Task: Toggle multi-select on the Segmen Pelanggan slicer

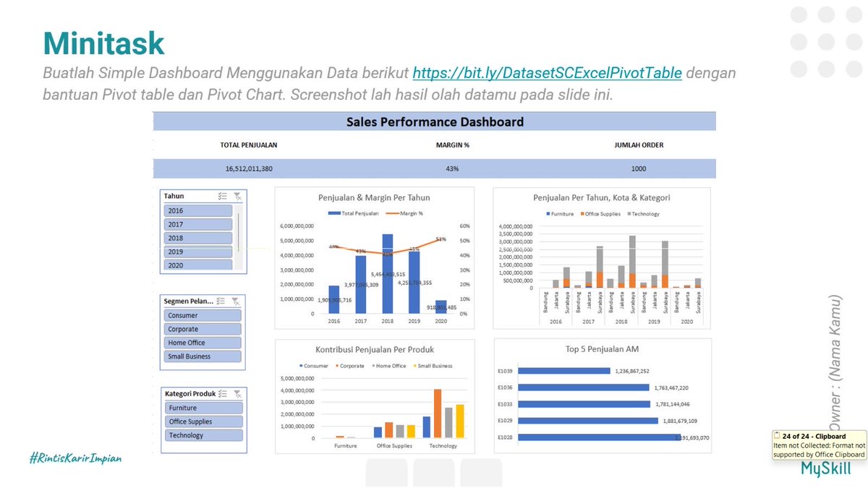Action: pyautogui.click(x=221, y=301)
